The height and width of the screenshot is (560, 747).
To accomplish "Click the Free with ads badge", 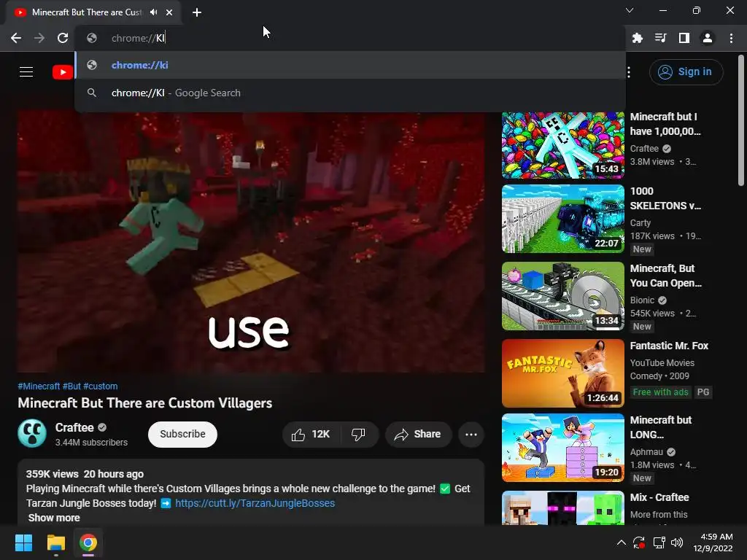I will click(x=660, y=392).
